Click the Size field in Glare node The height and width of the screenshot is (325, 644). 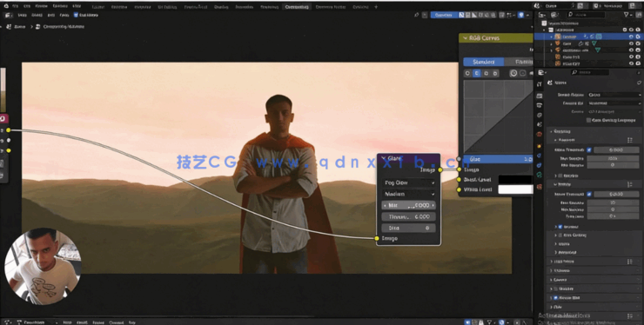(409, 228)
